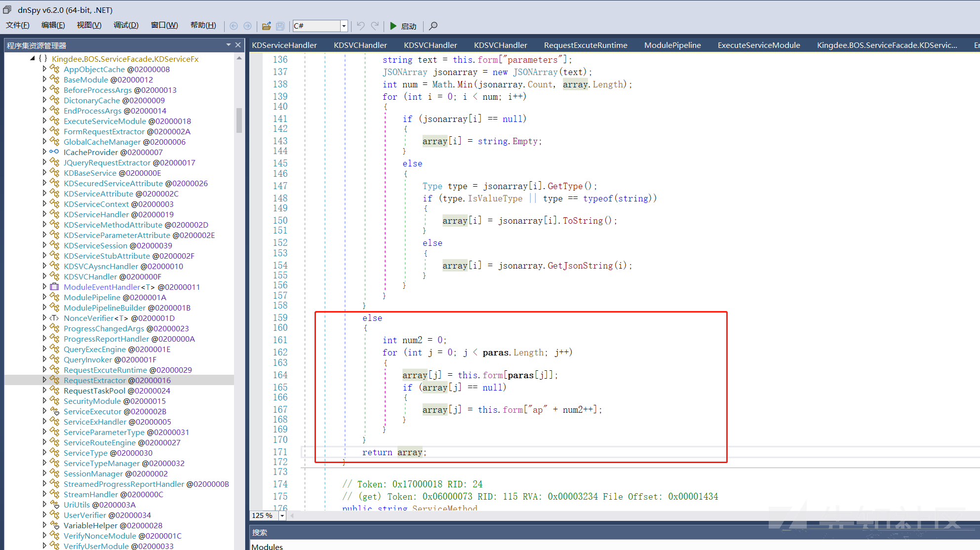This screenshot has height=550, width=980.
Task: Expand the SecurityModule tree node
Action: pos(44,401)
